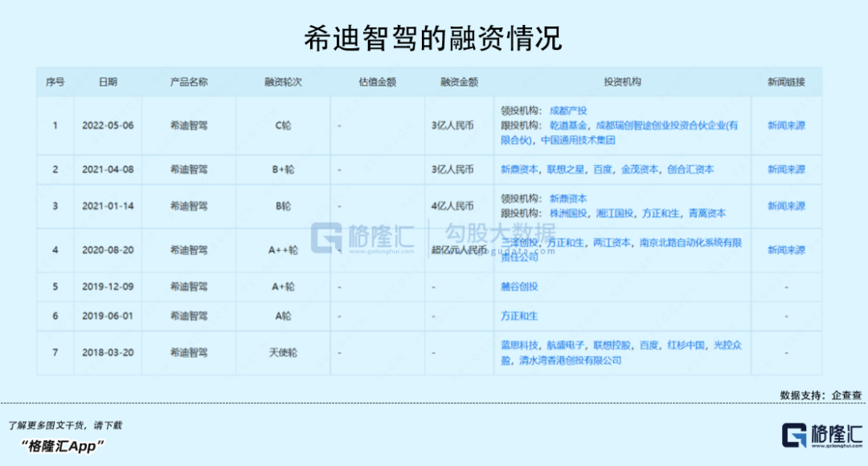Click investor link 两江资本
This screenshot has height=466, width=868.
(612, 243)
